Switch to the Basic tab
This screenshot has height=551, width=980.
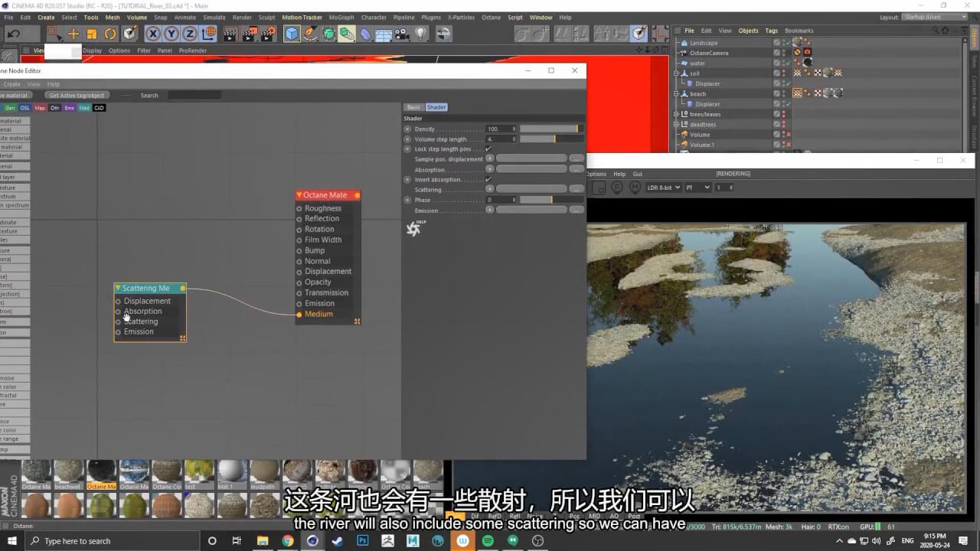coord(413,107)
